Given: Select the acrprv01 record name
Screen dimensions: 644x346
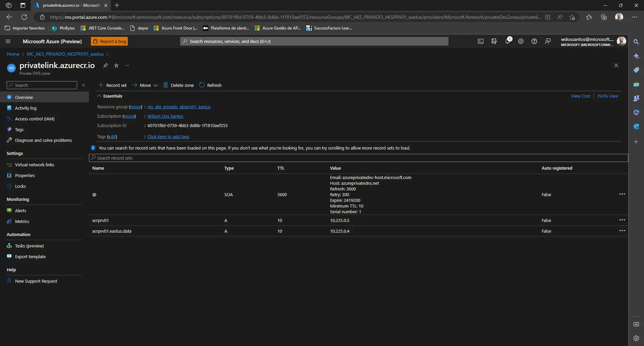Looking at the screenshot, I should (x=100, y=220).
